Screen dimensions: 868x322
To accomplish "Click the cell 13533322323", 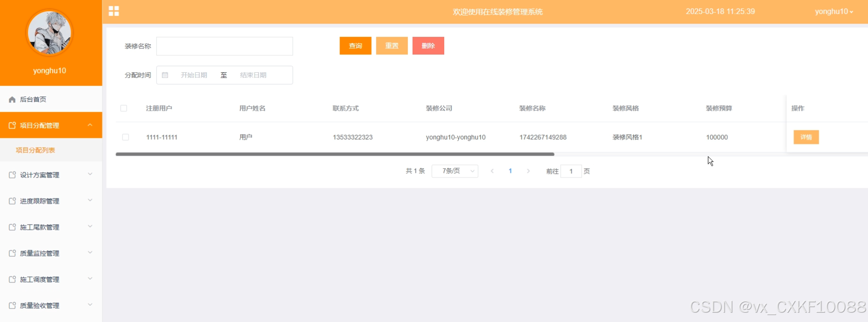I will tap(353, 137).
